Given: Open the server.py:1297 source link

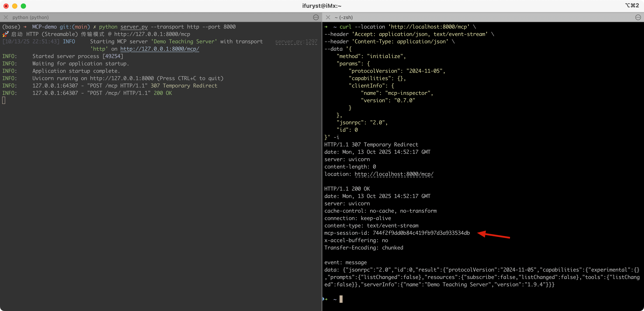Looking at the screenshot, I should pos(296,42).
